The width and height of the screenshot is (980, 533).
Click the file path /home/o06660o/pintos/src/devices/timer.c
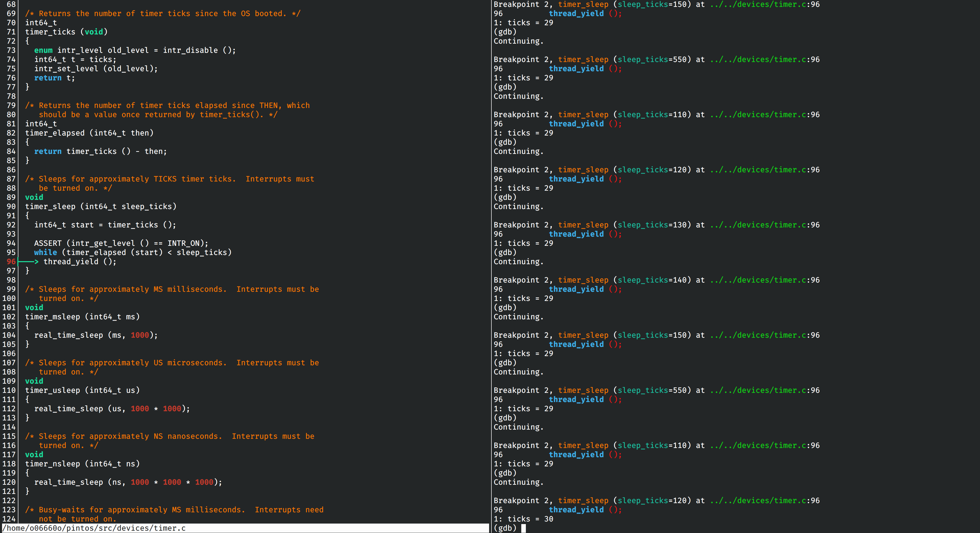pyautogui.click(x=94, y=528)
